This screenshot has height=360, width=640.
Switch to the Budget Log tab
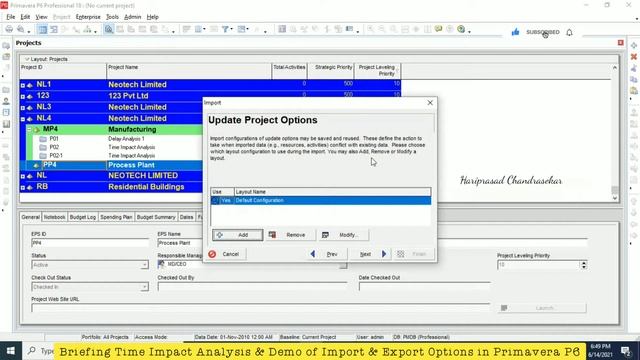click(82, 217)
